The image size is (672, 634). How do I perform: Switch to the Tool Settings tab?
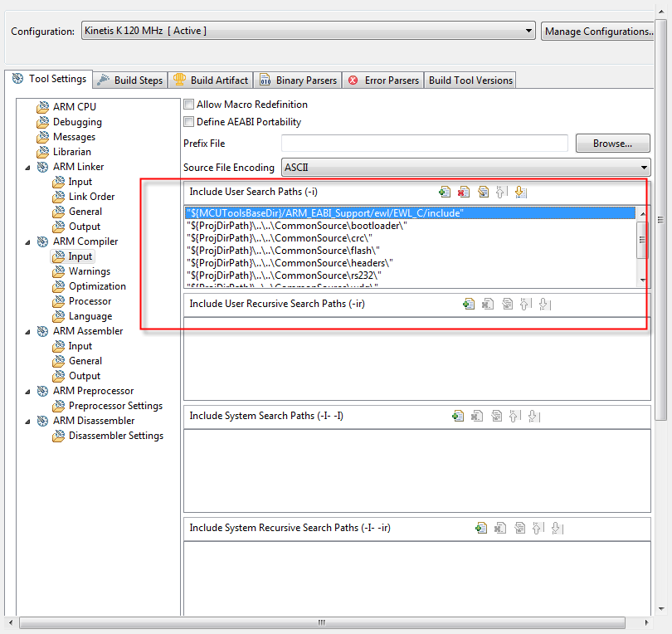click(x=49, y=79)
